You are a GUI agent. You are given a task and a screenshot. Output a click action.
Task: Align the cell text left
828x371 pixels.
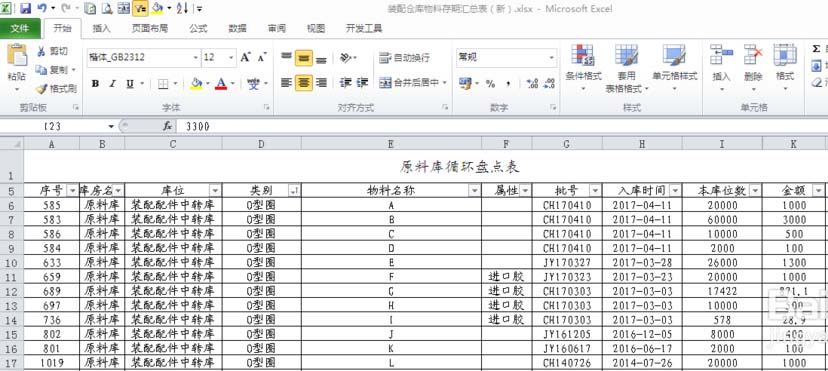(x=286, y=83)
